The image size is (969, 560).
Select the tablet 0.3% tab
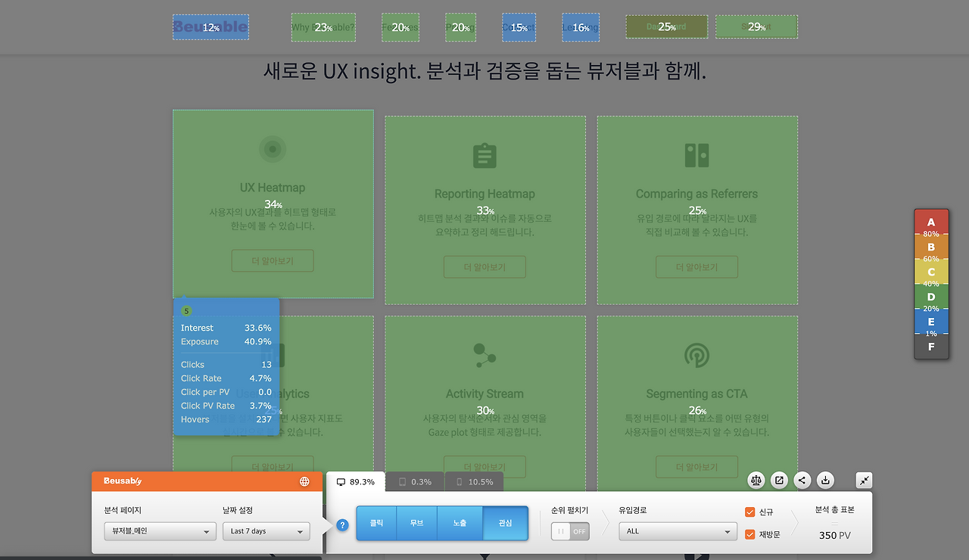pos(413,481)
